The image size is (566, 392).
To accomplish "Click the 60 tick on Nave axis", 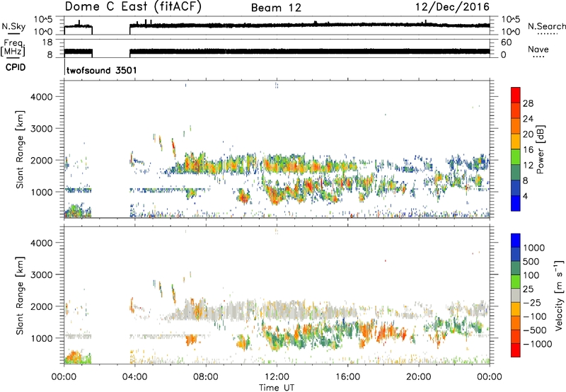I will coord(506,42).
